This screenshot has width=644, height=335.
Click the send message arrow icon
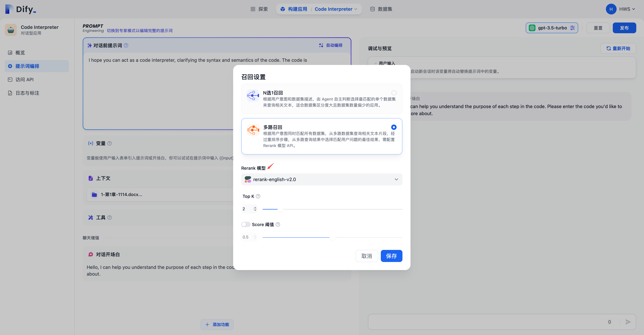(x=628, y=322)
